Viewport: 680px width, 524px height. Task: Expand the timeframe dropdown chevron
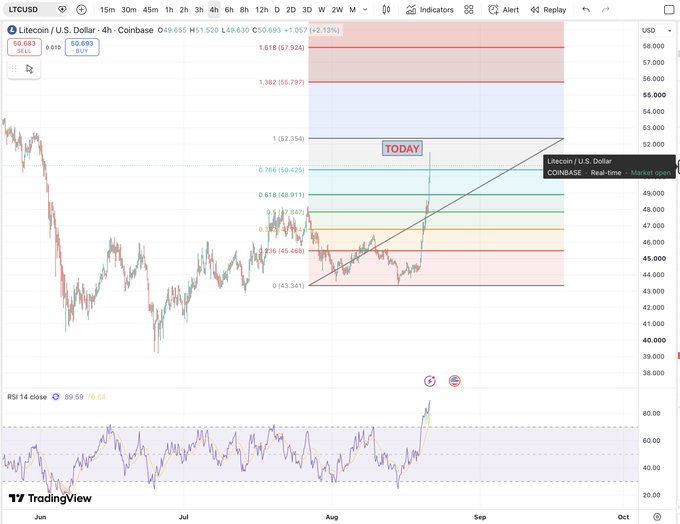click(x=365, y=10)
